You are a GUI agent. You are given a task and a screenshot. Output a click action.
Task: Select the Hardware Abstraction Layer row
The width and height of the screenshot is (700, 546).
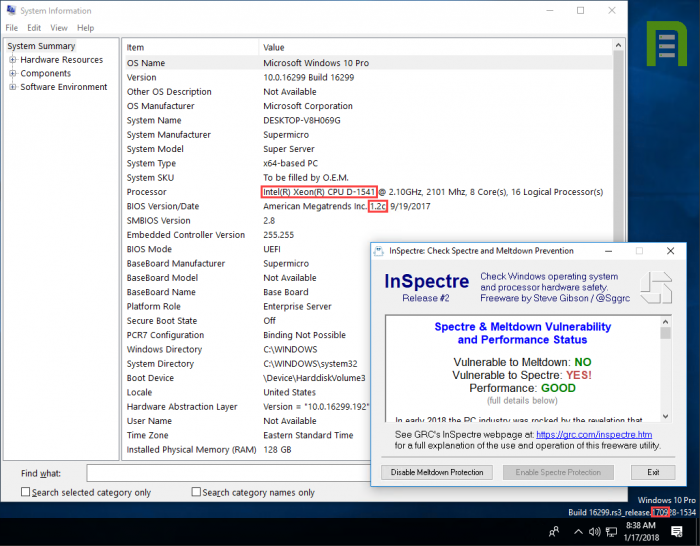246,407
